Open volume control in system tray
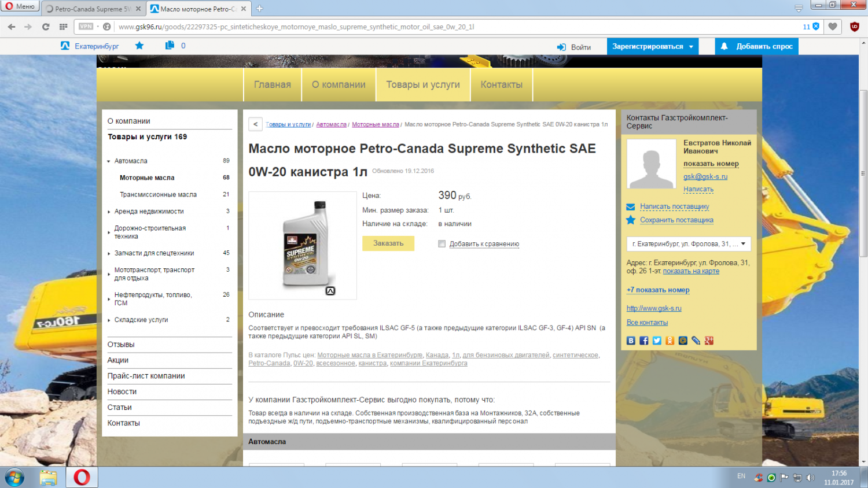 (x=810, y=478)
